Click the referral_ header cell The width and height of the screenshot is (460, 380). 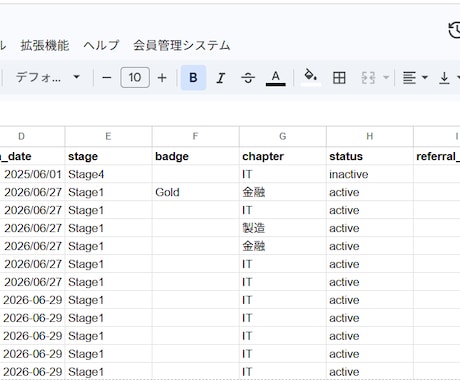click(437, 156)
